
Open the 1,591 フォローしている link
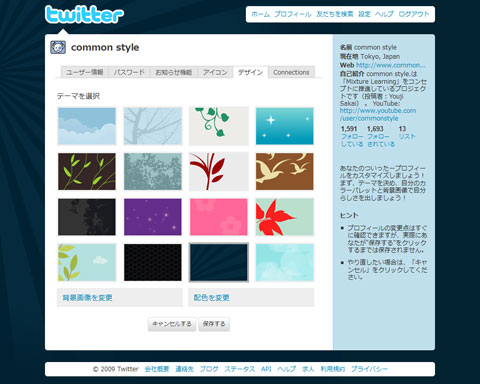point(352,136)
